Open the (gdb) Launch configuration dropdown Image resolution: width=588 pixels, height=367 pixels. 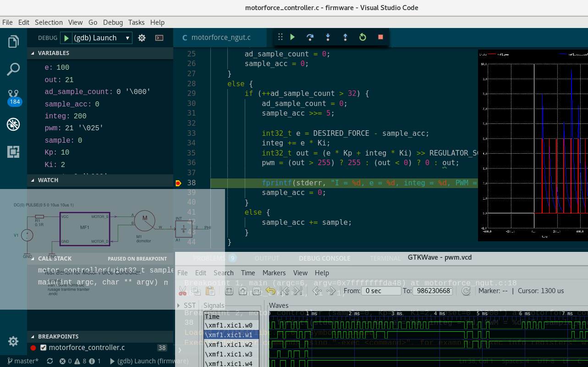click(x=103, y=38)
